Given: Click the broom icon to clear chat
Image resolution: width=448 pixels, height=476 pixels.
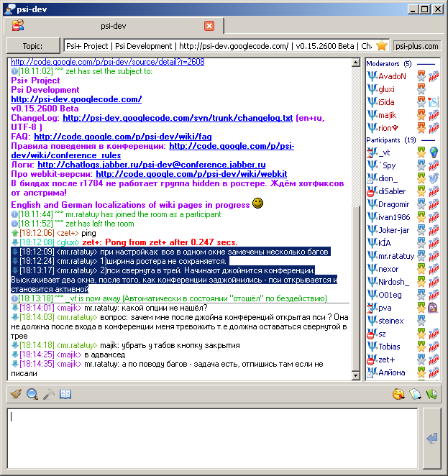Looking at the screenshot, I should (x=16, y=393).
